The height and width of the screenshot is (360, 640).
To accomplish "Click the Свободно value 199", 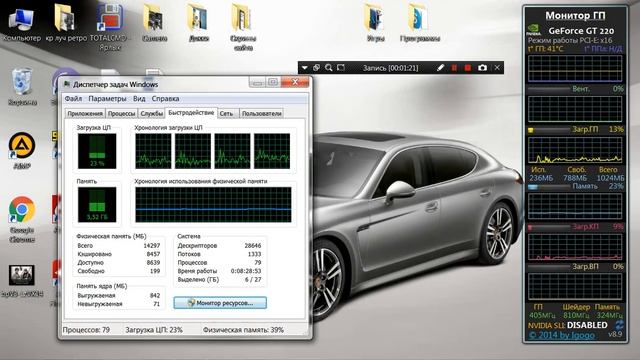I will tap(155, 271).
